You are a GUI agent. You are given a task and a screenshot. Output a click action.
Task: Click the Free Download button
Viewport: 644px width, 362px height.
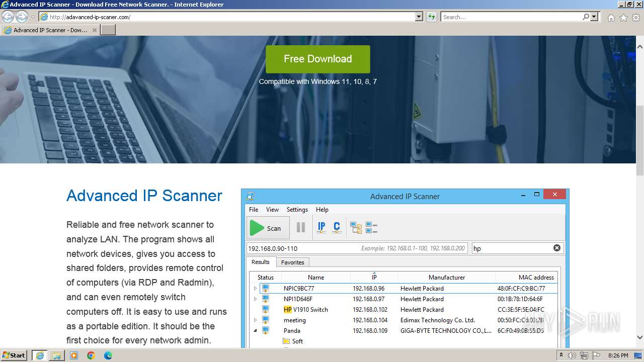(317, 59)
